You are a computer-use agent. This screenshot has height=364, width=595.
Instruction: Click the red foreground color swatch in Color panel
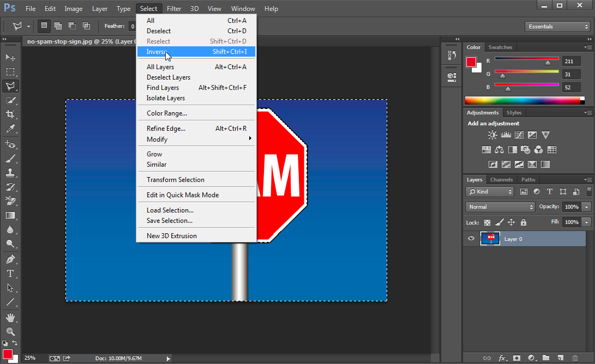coord(471,62)
